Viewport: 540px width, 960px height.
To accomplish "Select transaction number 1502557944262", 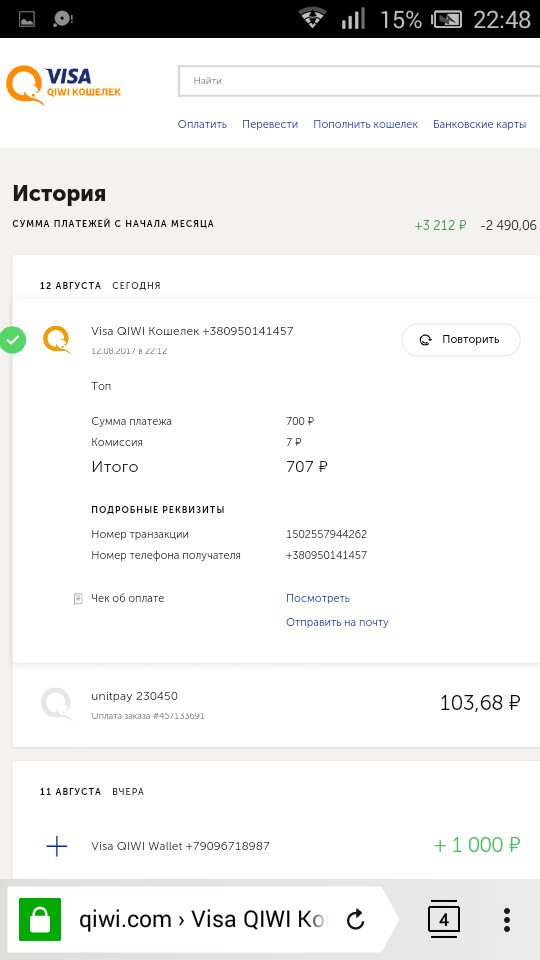I will tap(326, 534).
